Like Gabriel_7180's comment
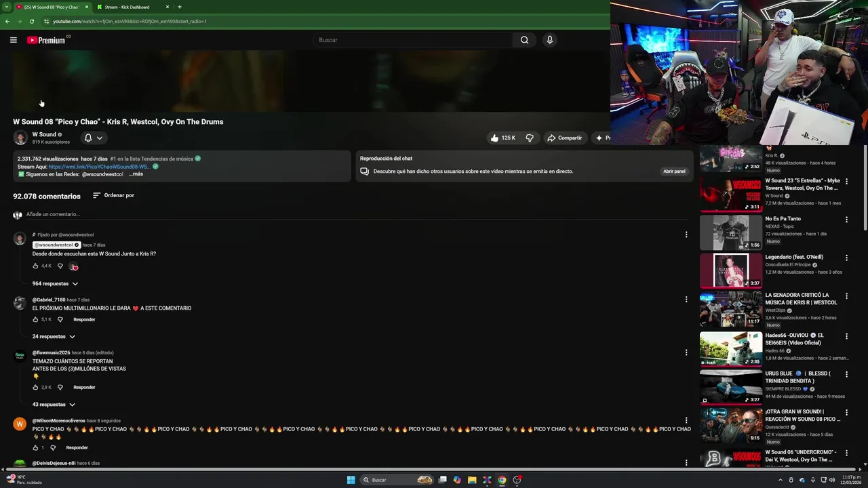The image size is (868, 488). 36,319
